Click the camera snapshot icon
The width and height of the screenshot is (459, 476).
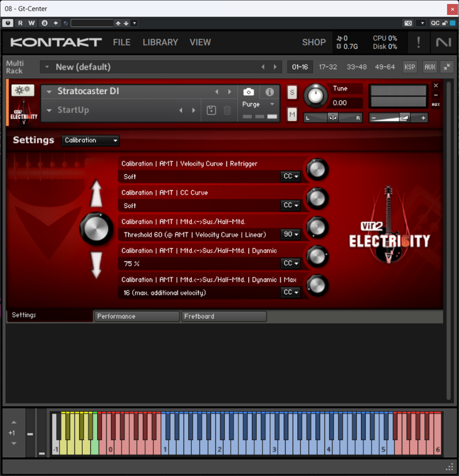click(x=249, y=92)
